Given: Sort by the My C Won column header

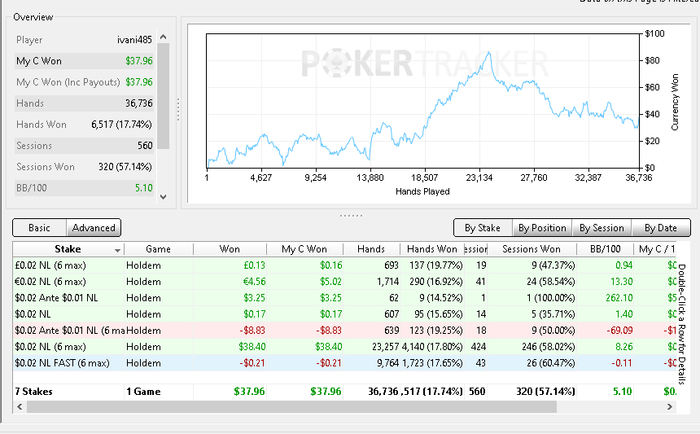Looking at the screenshot, I should pyautogui.click(x=304, y=249).
